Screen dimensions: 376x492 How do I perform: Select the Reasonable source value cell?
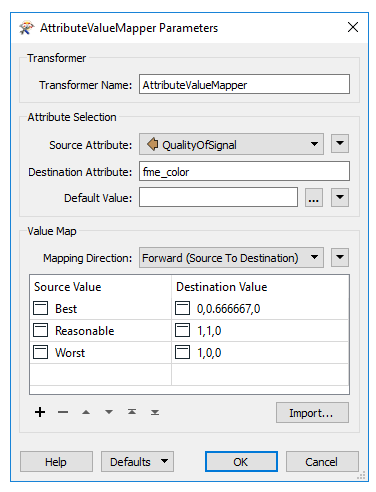point(100,330)
